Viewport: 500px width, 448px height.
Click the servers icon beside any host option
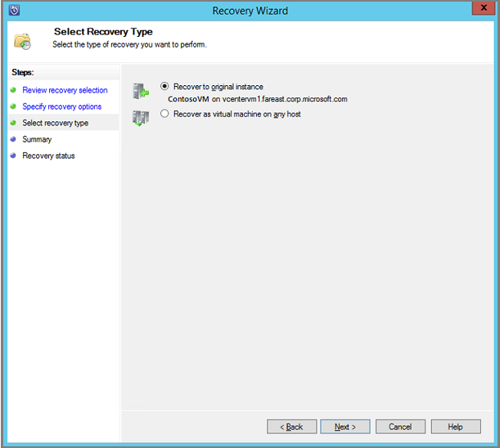(141, 119)
